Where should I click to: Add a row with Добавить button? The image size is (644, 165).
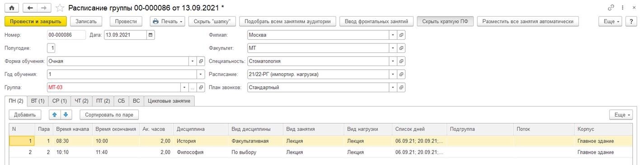click(x=25, y=115)
